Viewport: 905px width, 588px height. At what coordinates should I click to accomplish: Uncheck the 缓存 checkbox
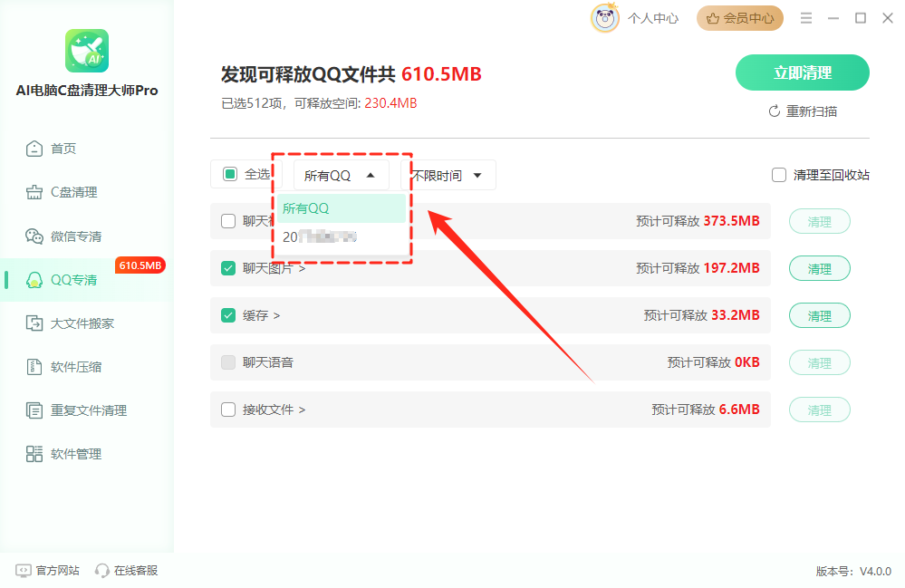(228, 315)
